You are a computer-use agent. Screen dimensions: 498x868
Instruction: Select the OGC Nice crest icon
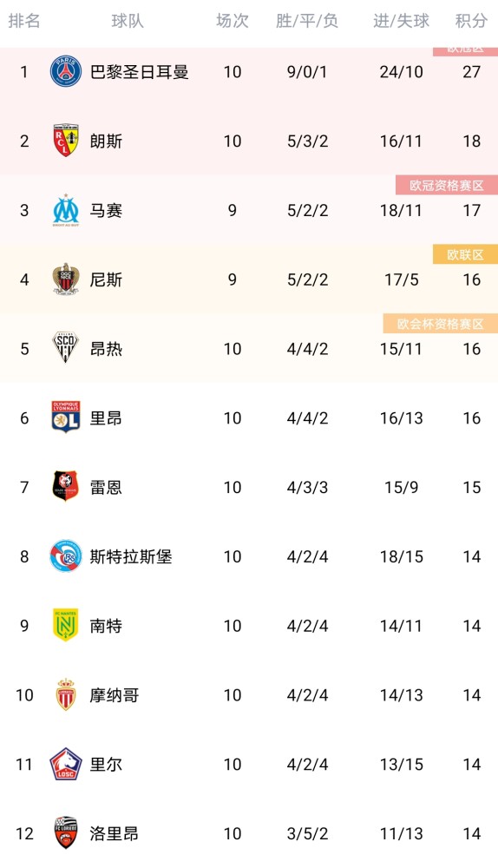click(x=66, y=279)
